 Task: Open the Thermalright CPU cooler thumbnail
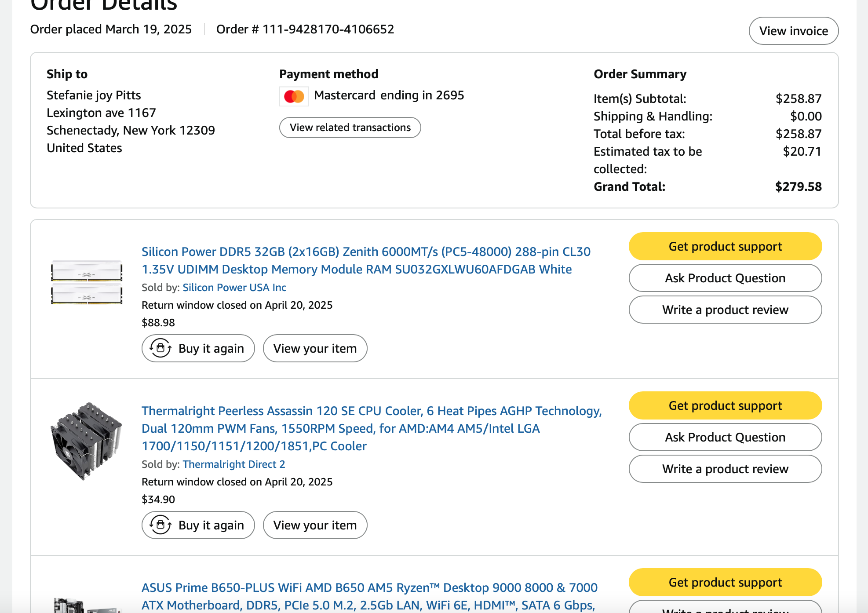(x=87, y=441)
